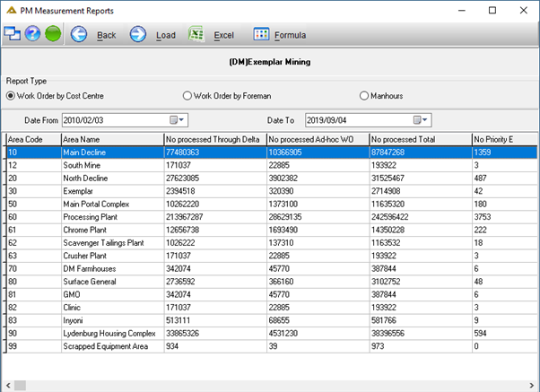The image size is (540, 392).
Task: Select the Processing Plant row
Action: coord(272,217)
